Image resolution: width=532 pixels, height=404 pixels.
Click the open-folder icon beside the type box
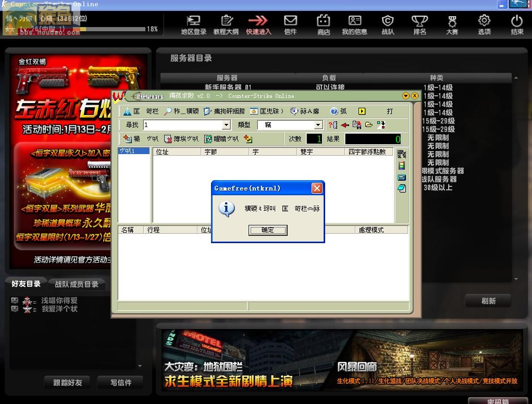(x=369, y=125)
